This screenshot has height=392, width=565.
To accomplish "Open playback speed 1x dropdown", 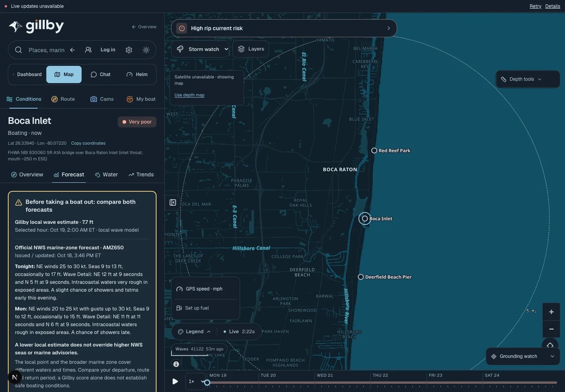I will point(195,381).
